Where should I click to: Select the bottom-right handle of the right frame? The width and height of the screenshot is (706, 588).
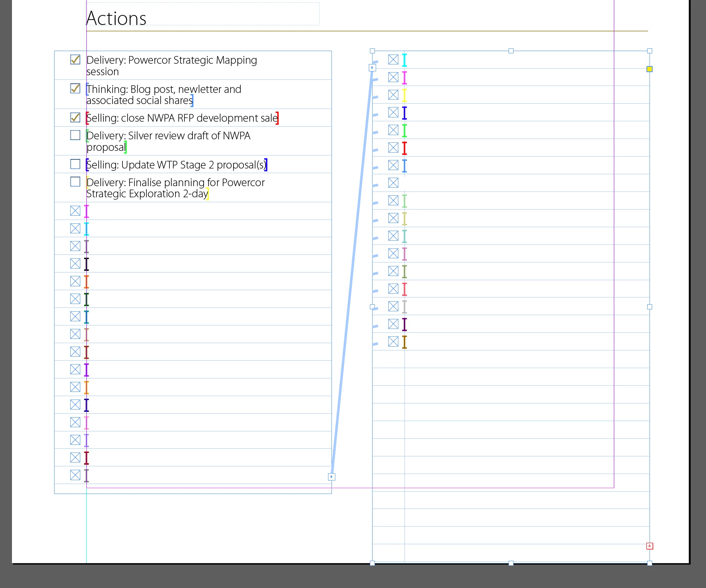tap(650, 563)
